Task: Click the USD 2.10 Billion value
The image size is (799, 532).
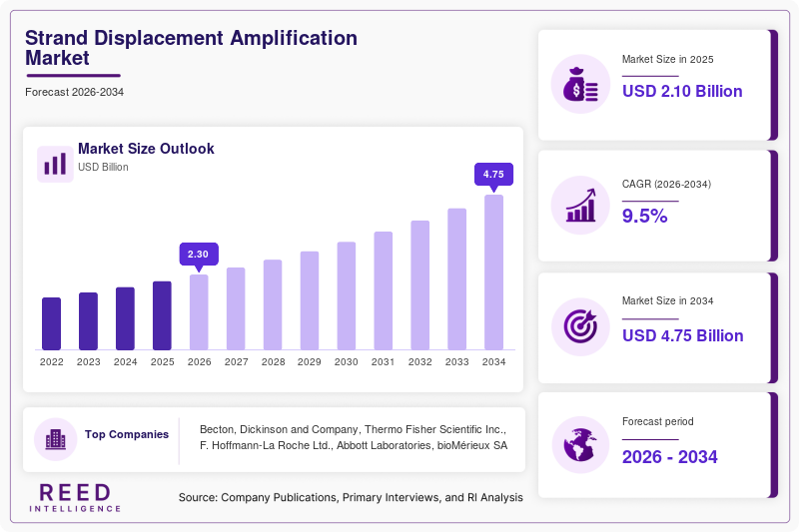Action: click(x=682, y=91)
